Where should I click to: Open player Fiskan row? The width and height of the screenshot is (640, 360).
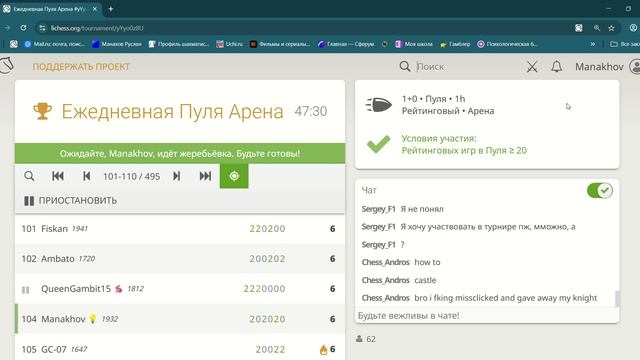pyautogui.click(x=180, y=229)
